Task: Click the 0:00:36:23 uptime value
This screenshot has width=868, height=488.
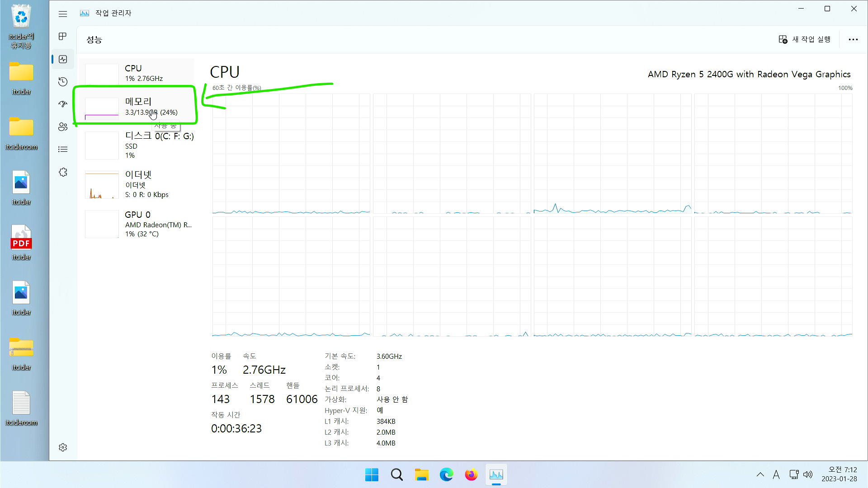Action: coord(236,428)
